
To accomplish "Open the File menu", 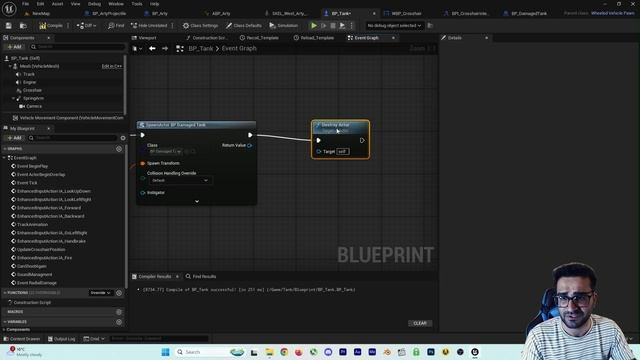I will coord(25,4).
